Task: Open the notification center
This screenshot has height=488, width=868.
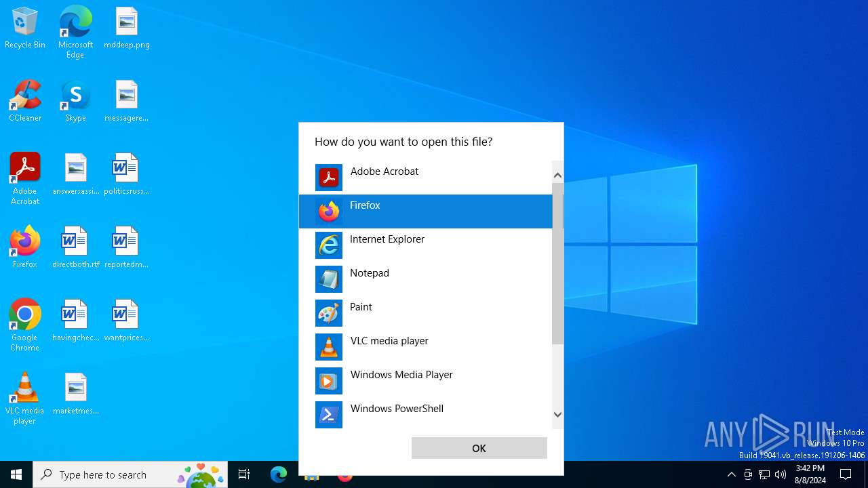Action: pyautogui.click(x=846, y=474)
